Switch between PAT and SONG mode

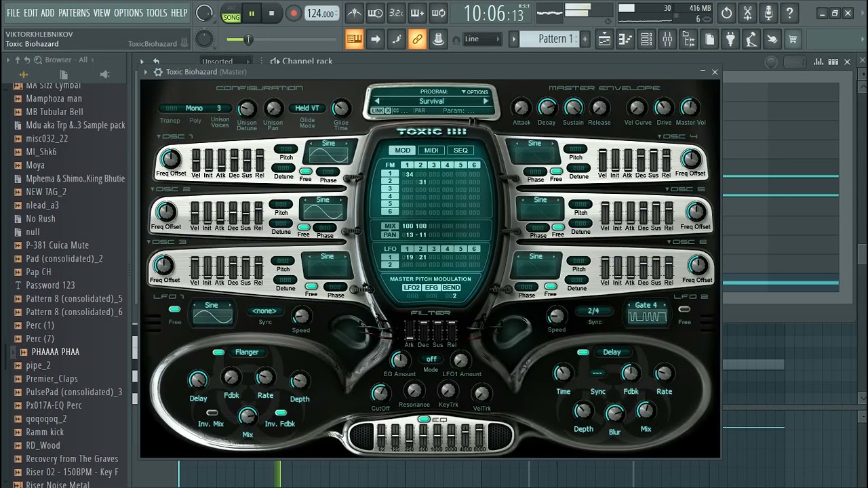pyautogui.click(x=231, y=13)
